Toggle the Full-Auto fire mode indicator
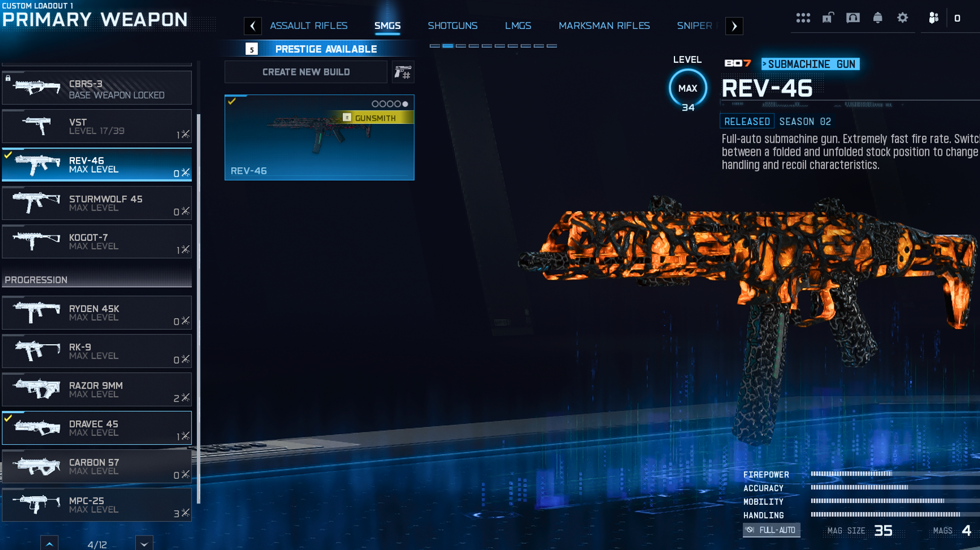The height and width of the screenshot is (550, 980). (x=772, y=530)
